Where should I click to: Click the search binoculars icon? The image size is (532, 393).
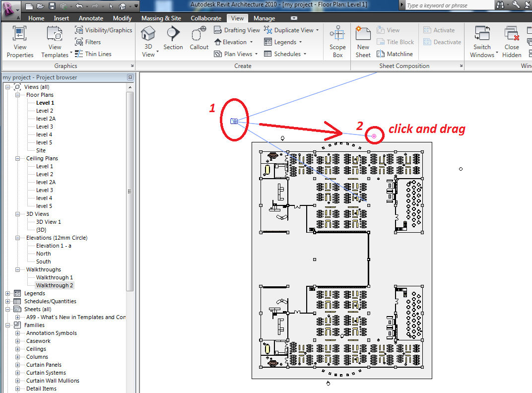pyautogui.click(x=500, y=5)
